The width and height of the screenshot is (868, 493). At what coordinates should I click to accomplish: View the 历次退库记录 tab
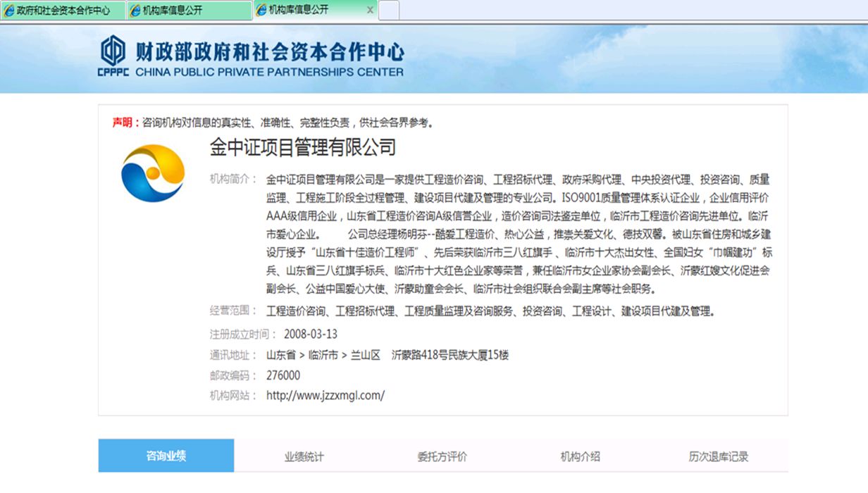tap(719, 456)
